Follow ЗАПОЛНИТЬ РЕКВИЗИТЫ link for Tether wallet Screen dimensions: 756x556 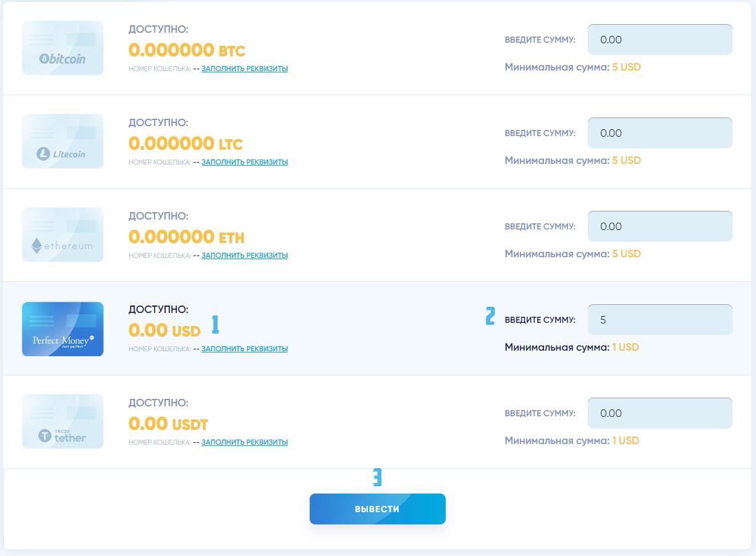(245, 442)
